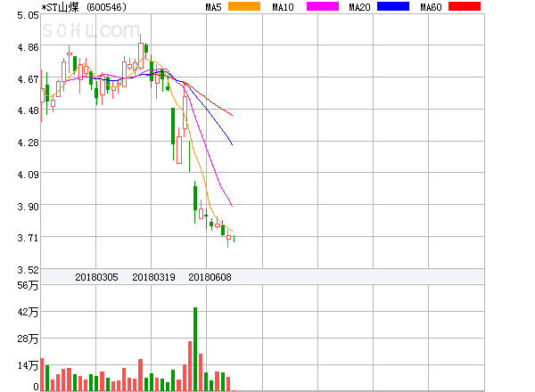This screenshot has width=535, height=392.
Task: Click the 4.67 price axis label
Action: [x=28, y=79]
